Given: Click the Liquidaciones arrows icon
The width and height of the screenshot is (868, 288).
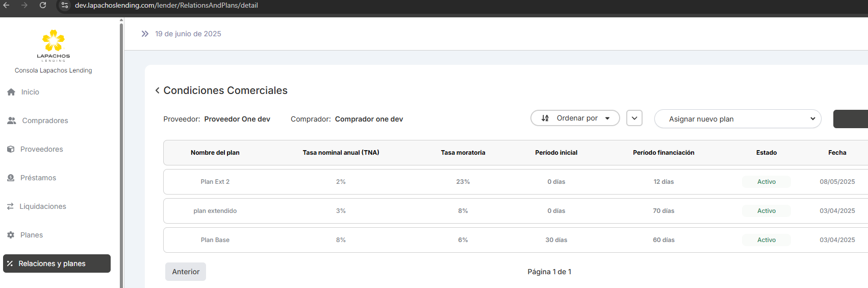Looking at the screenshot, I should coord(10,206).
